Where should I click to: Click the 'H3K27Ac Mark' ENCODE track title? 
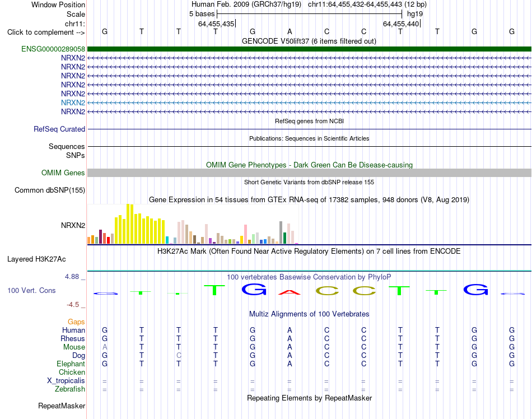coord(309,252)
